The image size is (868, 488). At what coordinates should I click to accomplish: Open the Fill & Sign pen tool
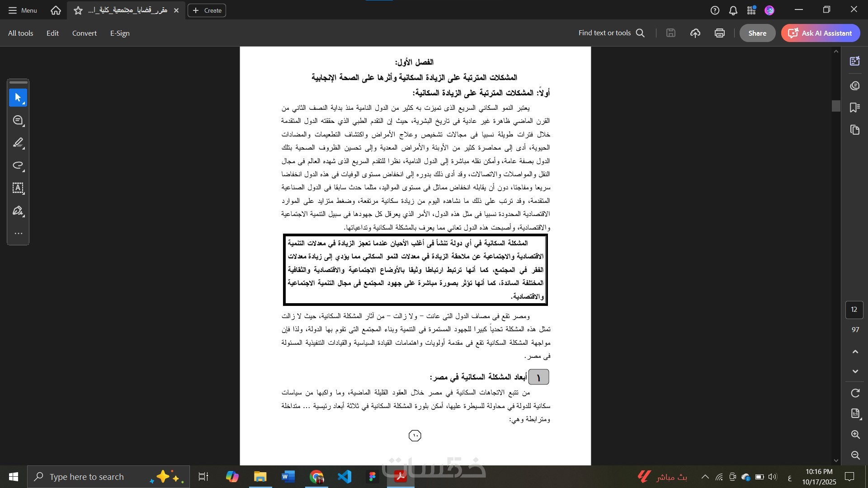(x=18, y=211)
